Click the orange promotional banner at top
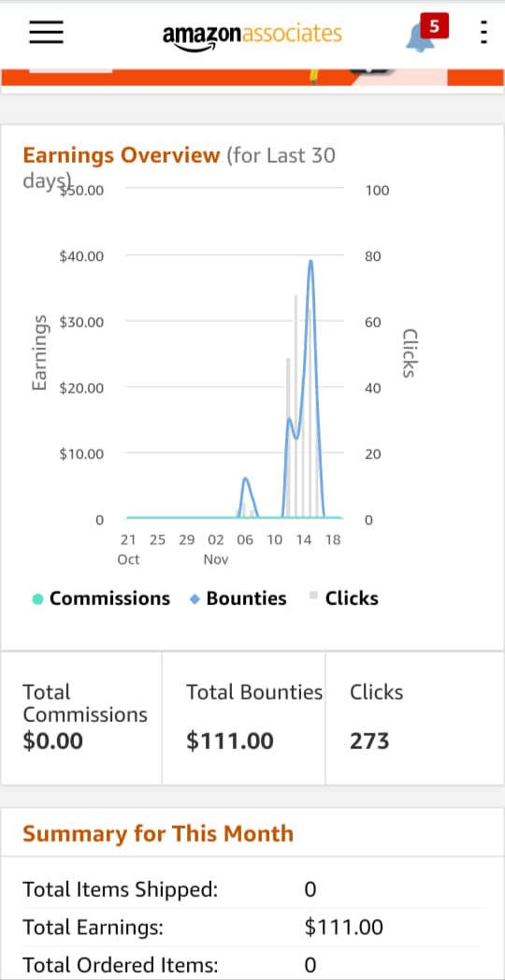The image size is (505, 980). click(252, 78)
